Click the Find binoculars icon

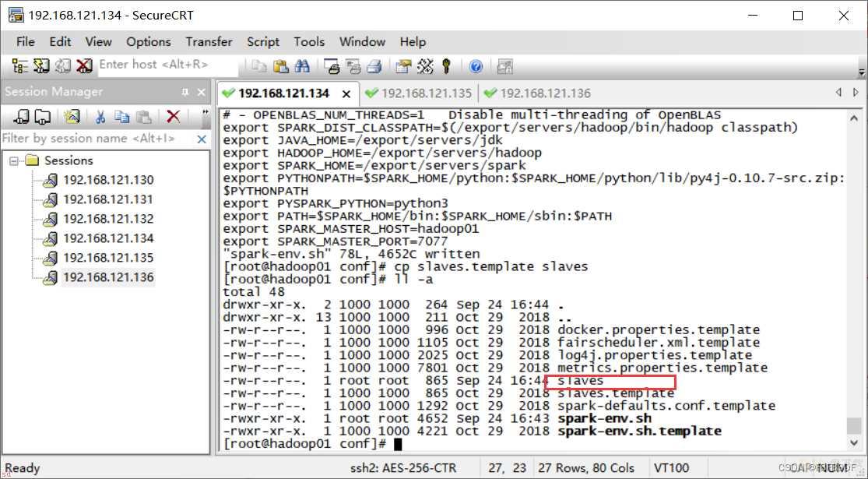[302, 66]
